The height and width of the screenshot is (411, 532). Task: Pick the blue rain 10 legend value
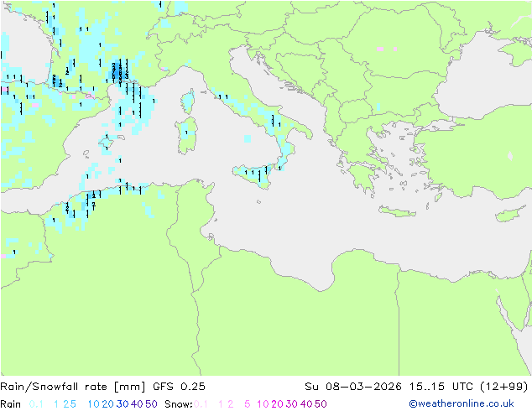[x=93, y=404]
